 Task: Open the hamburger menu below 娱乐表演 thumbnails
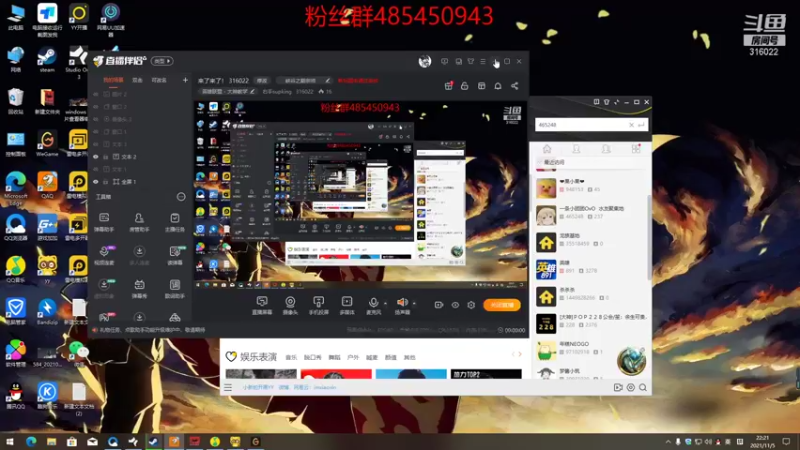228,387
